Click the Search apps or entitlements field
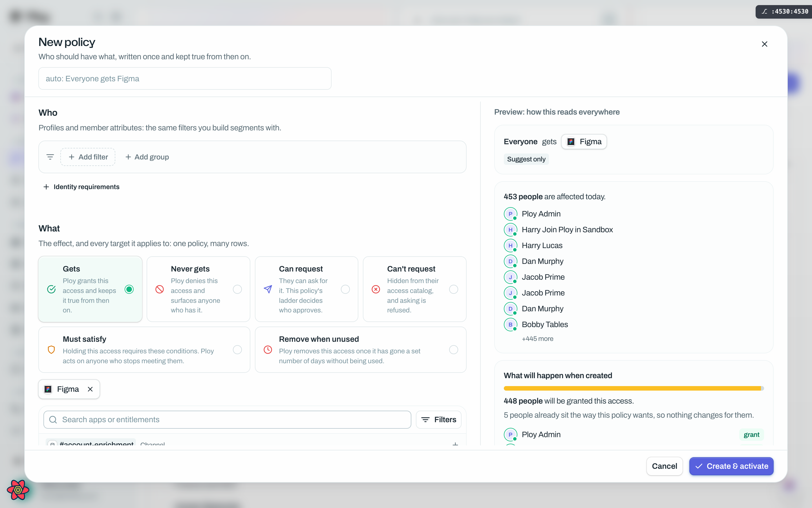Image resolution: width=812 pixels, height=508 pixels. pyautogui.click(x=227, y=420)
